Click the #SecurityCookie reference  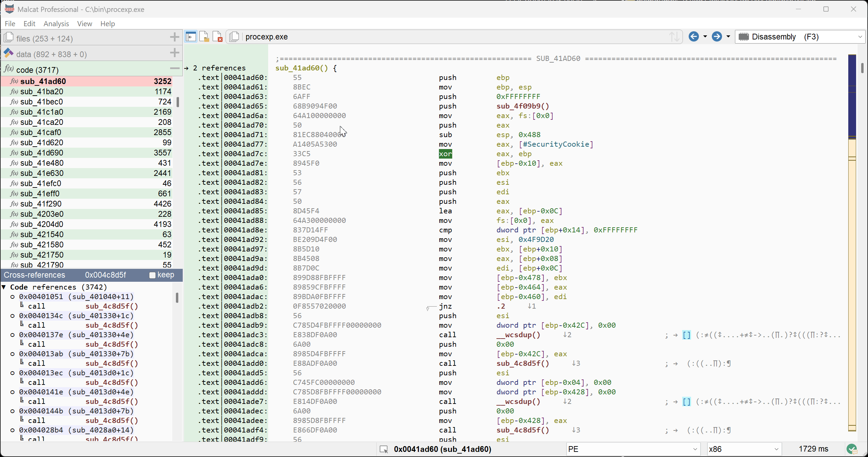coord(556,144)
